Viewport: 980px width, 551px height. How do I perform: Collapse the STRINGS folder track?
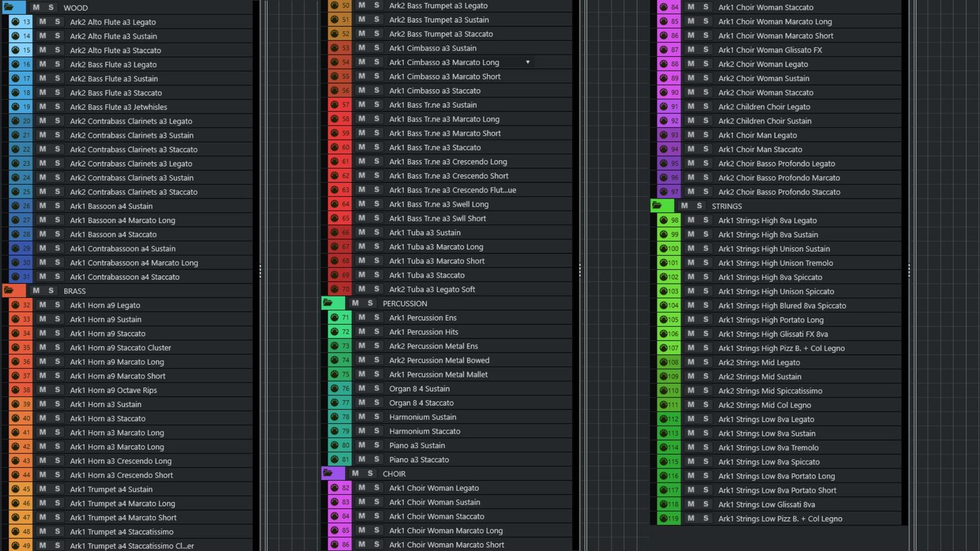pyautogui.click(x=657, y=205)
